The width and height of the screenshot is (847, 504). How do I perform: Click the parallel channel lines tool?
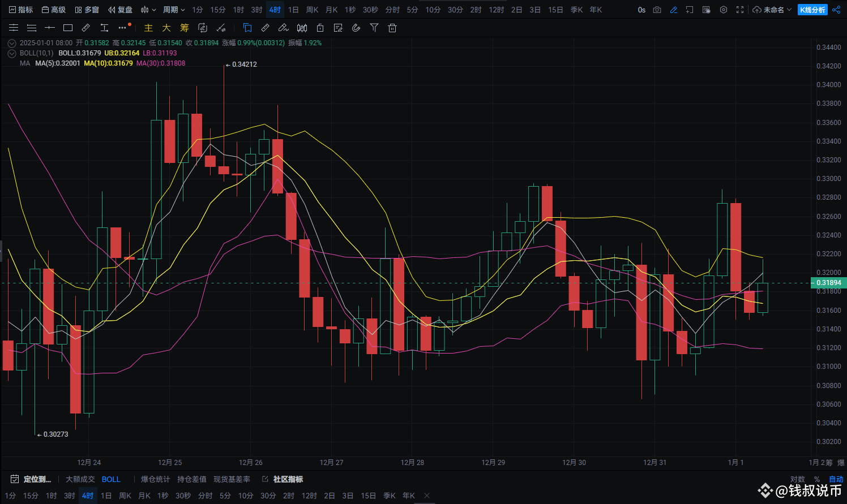[x=32, y=28]
